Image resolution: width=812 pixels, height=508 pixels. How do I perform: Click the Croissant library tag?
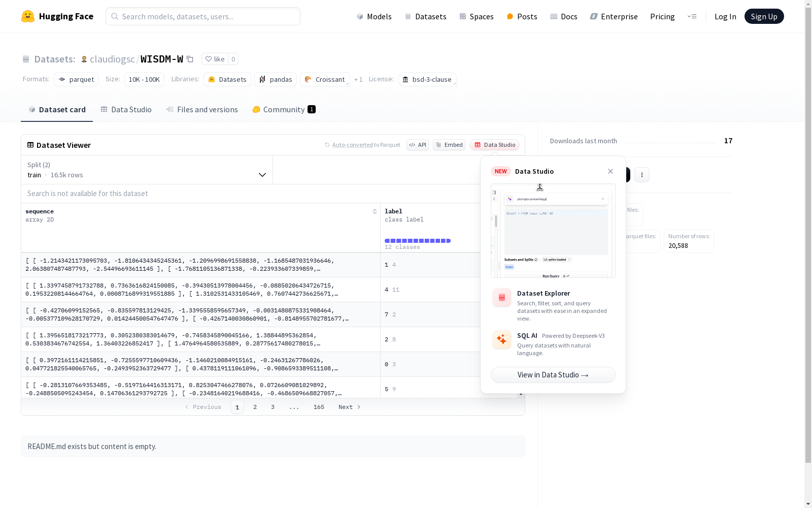coord(325,79)
